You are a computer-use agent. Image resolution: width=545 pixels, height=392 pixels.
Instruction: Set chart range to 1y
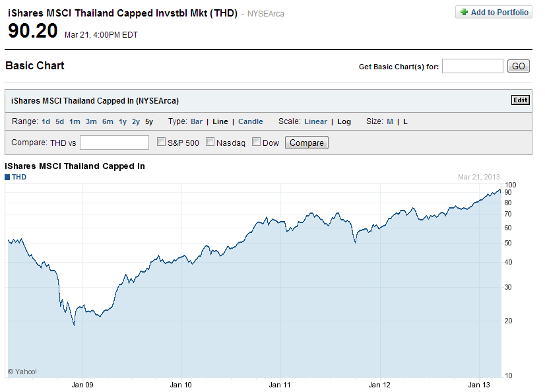pyautogui.click(x=123, y=121)
